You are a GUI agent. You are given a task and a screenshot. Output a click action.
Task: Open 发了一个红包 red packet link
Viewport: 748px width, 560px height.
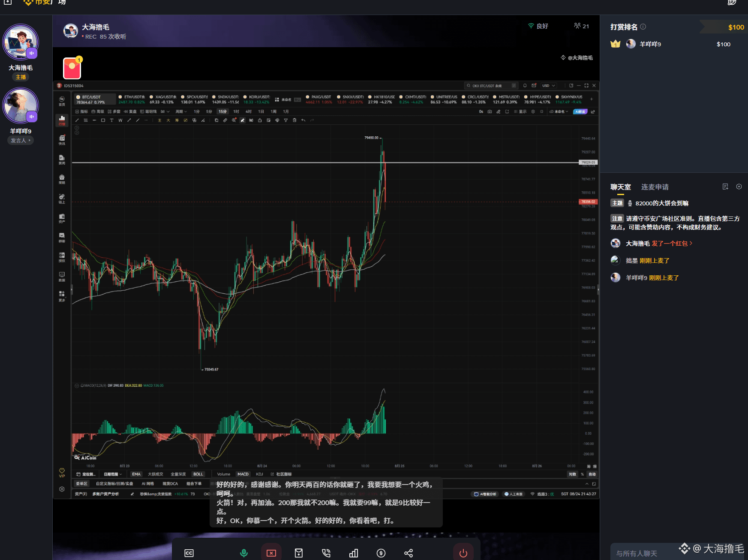tap(672, 244)
